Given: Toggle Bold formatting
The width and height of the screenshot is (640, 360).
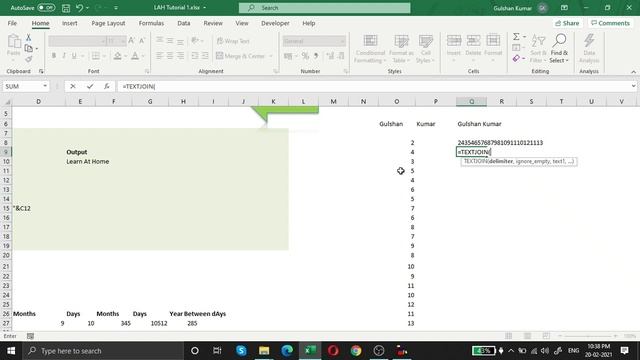Looking at the screenshot, I should point(53,56).
